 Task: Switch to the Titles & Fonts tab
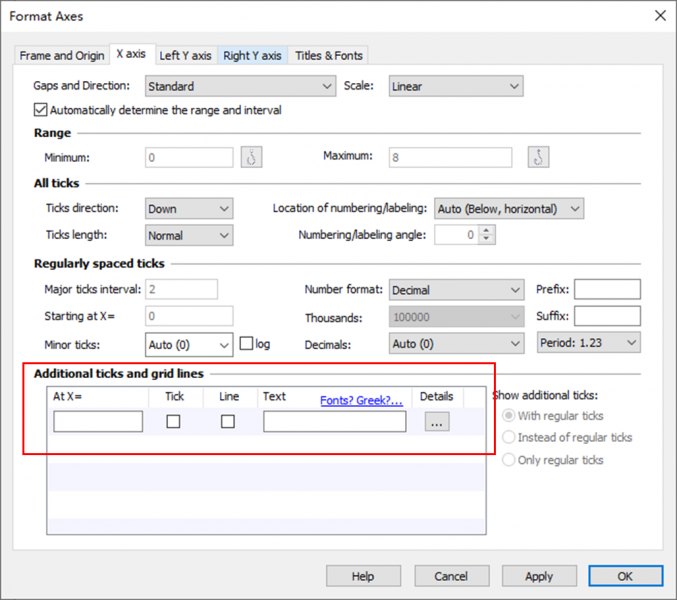[x=329, y=55]
